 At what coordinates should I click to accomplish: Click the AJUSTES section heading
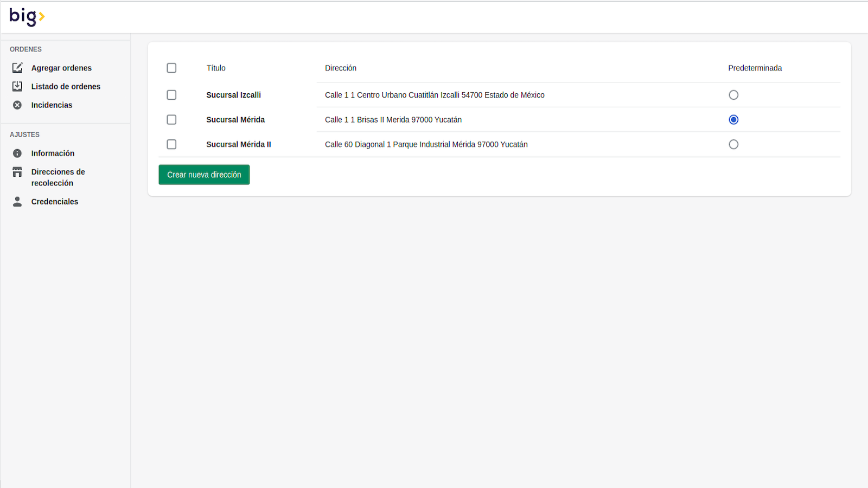tap(24, 134)
